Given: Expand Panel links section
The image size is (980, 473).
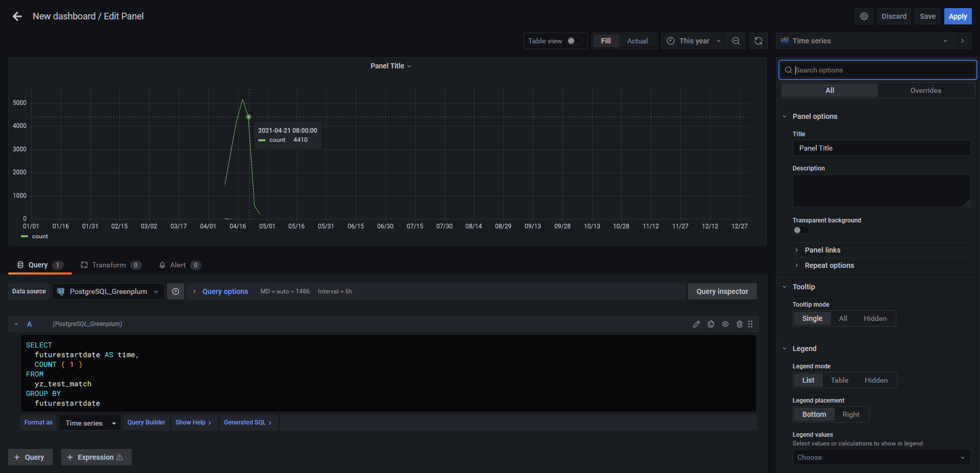Looking at the screenshot, I should point(822,250).
